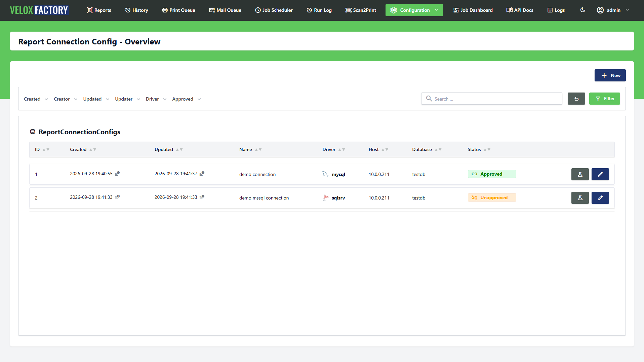Open the Job Scheduler page
This screenshot has width=644, height=362.
tap(274, 10)
